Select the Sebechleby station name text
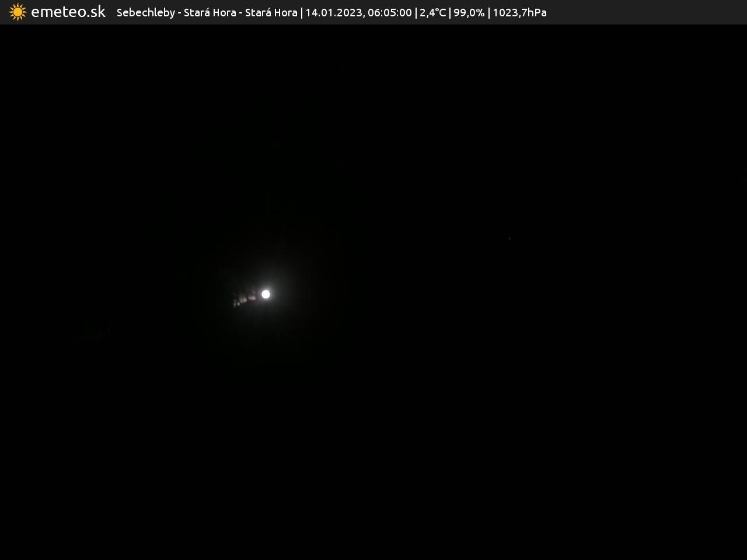The image size is (747, 560). (x=145, y=12)
